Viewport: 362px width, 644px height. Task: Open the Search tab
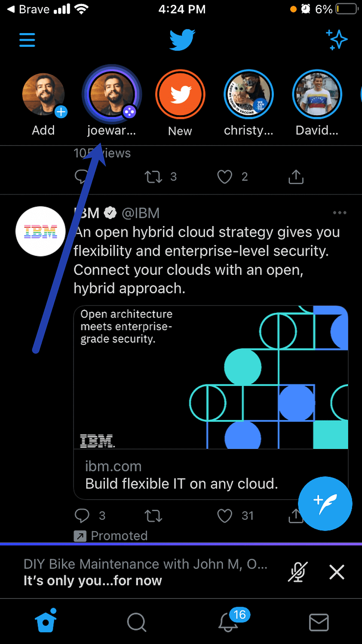coord(137,622)
